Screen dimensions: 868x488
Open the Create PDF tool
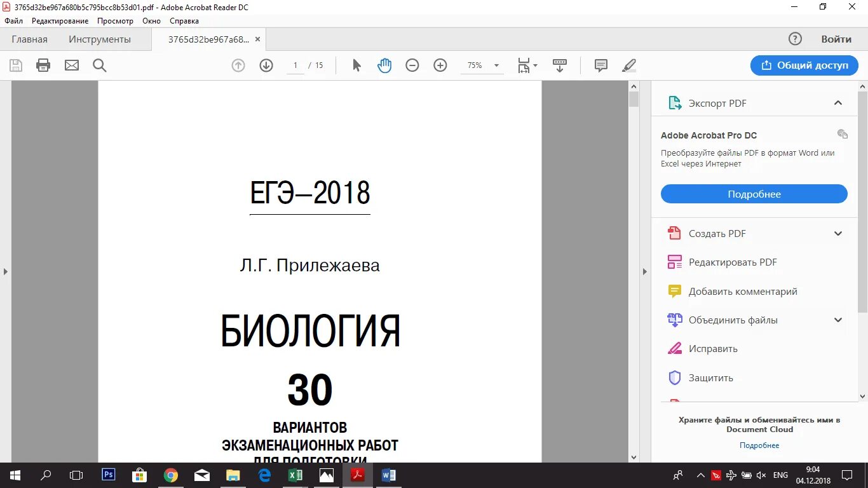[717, 233]
